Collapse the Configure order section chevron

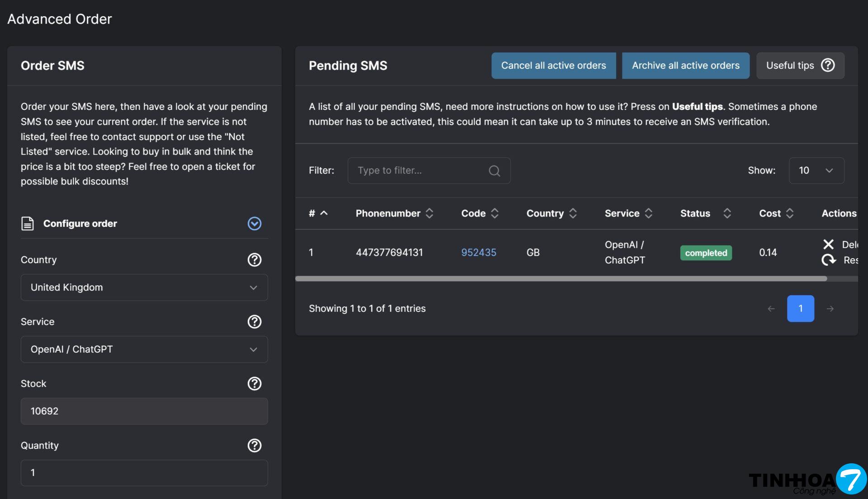click(x=255, y=224)
